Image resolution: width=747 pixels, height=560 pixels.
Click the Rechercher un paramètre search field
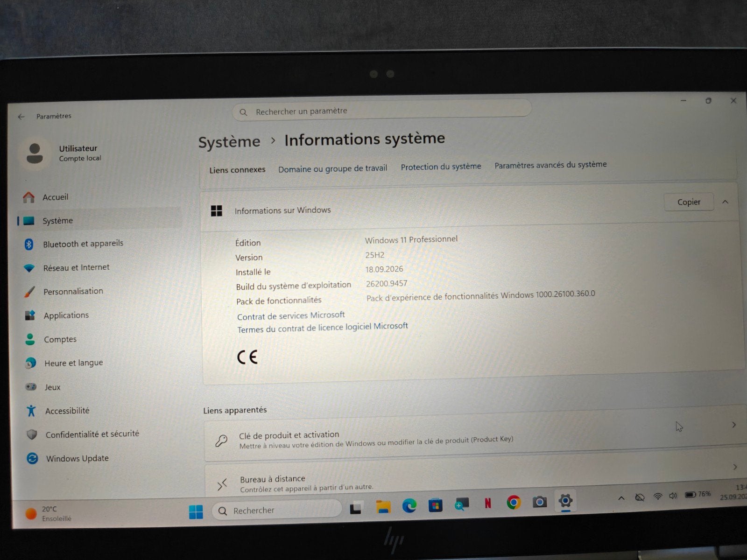tap(382, 111)
